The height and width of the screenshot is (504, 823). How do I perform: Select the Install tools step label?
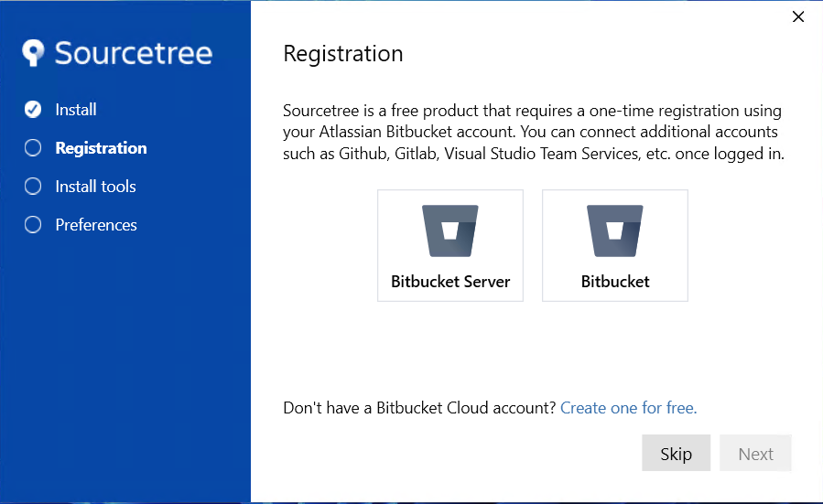point(95,187)
